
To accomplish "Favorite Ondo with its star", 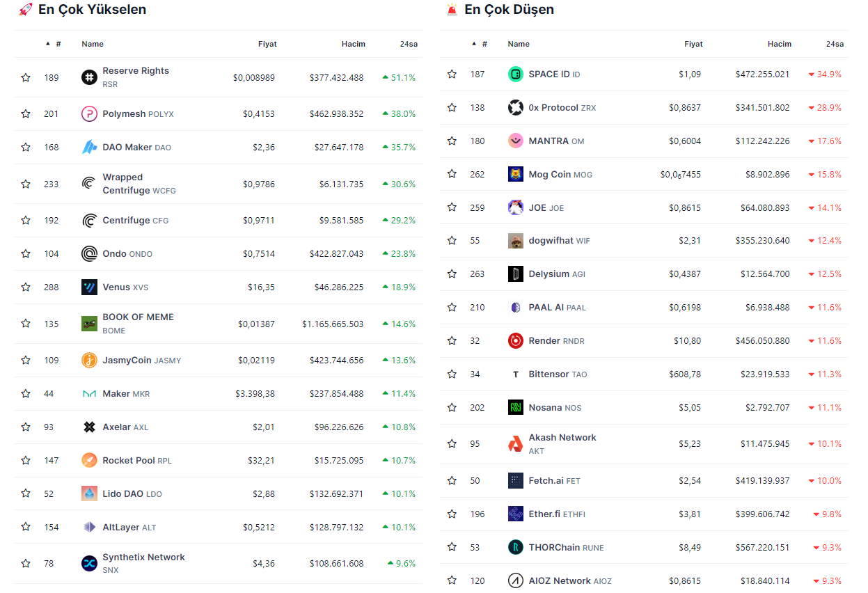I will coord(26,253).
